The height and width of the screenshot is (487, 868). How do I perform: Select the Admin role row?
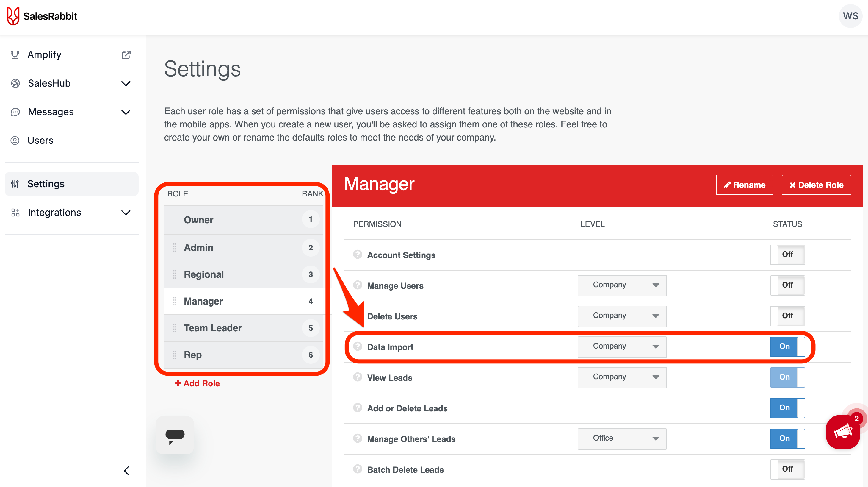pos(244,248)
